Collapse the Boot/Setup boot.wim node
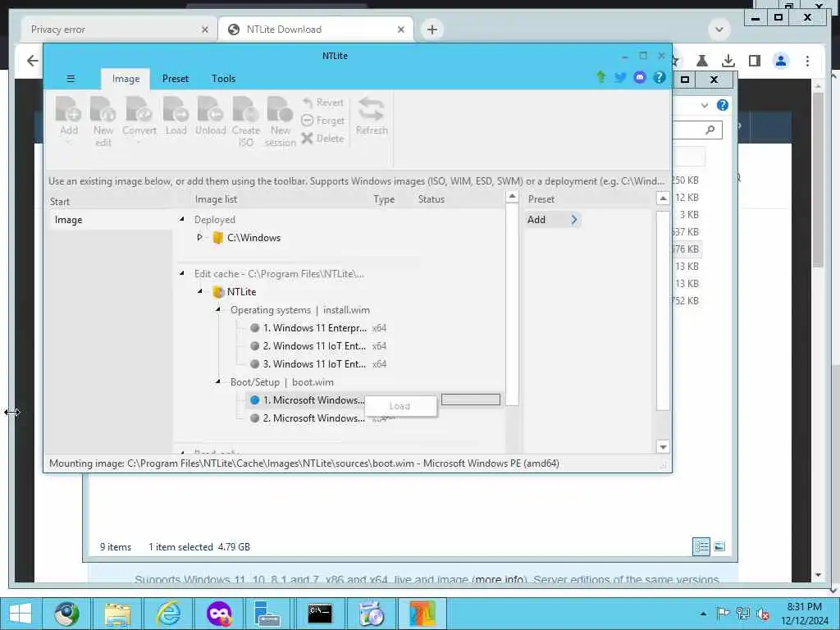The height and width of the screenshot is (630, 840). pyautogui.click(x=218, y=381)
